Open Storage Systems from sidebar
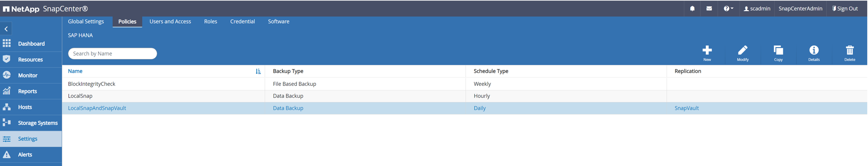Screen dimensions: 868x166 38,123
